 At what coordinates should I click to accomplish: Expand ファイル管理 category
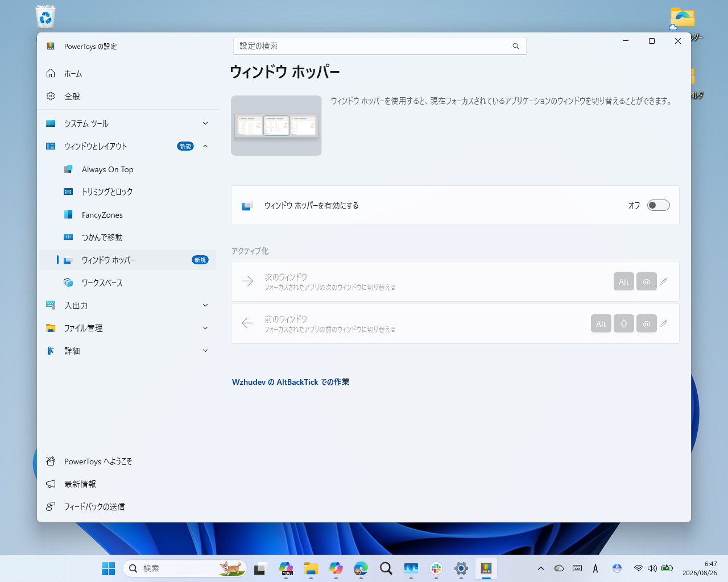(x=128, y=329)
